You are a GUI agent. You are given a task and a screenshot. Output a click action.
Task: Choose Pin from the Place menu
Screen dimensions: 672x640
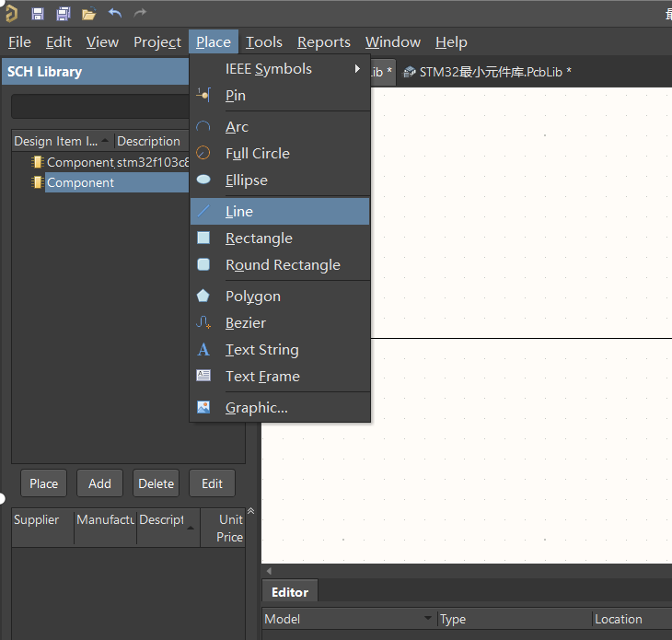[x=280, y=95]
